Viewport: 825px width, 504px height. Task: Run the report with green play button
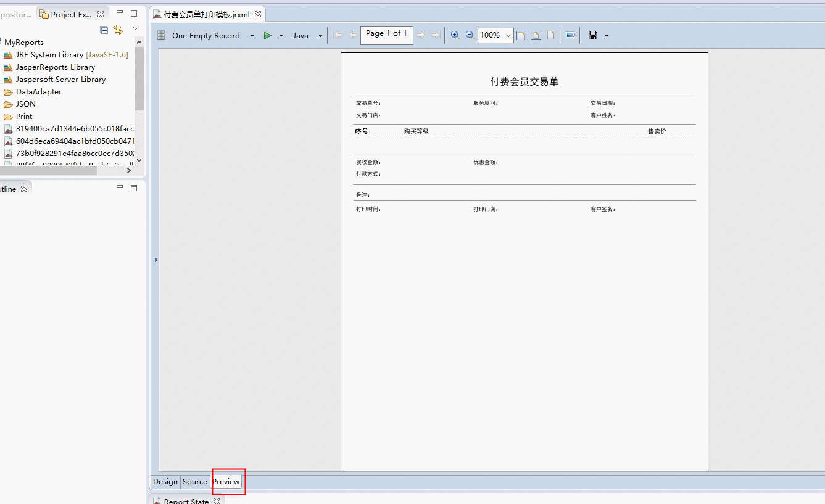tap(268, 36)
